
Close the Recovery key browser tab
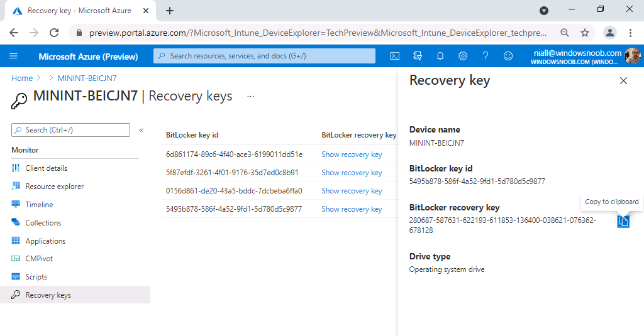tap(146, 11)
